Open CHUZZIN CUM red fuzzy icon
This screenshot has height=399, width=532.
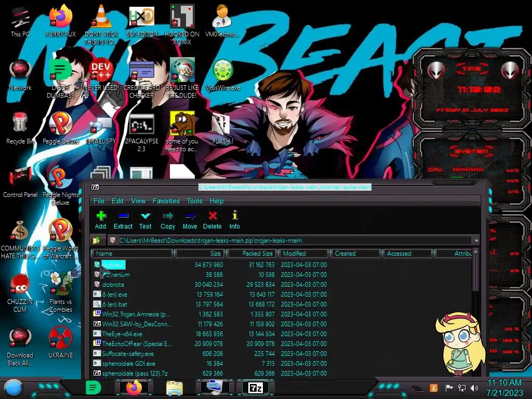[20, 292]
